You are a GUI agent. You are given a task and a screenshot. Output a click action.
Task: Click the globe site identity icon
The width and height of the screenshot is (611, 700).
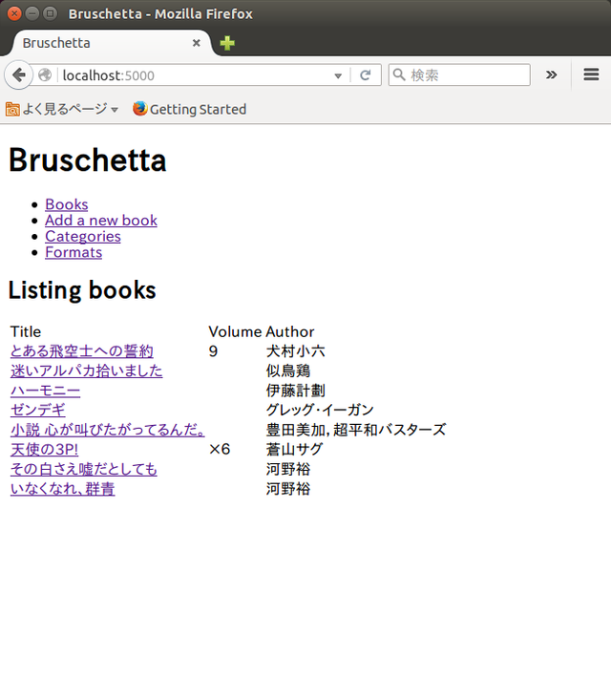click(45, 75)
